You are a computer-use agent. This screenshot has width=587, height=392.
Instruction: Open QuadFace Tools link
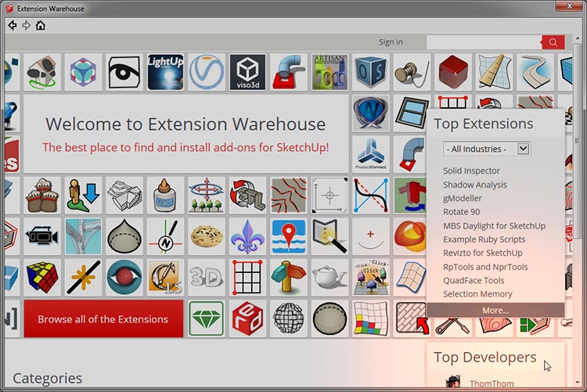(474, 280)
